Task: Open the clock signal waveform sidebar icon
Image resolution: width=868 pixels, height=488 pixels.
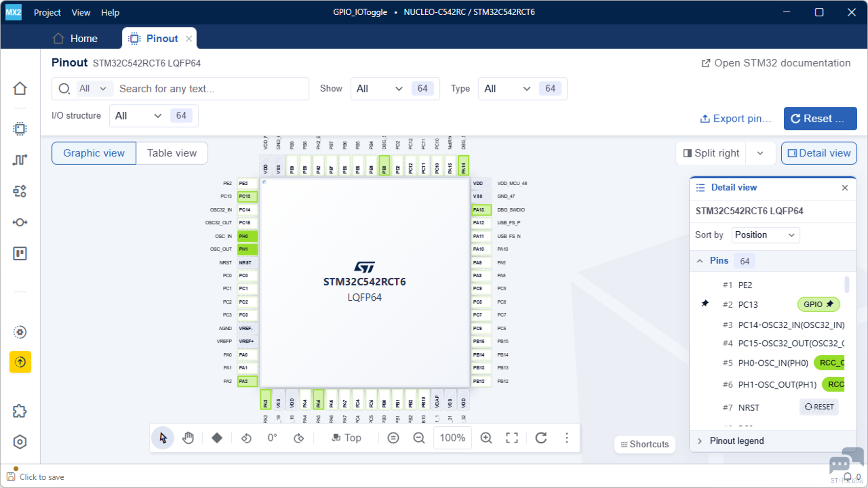Action: click(x=20, y=160)
